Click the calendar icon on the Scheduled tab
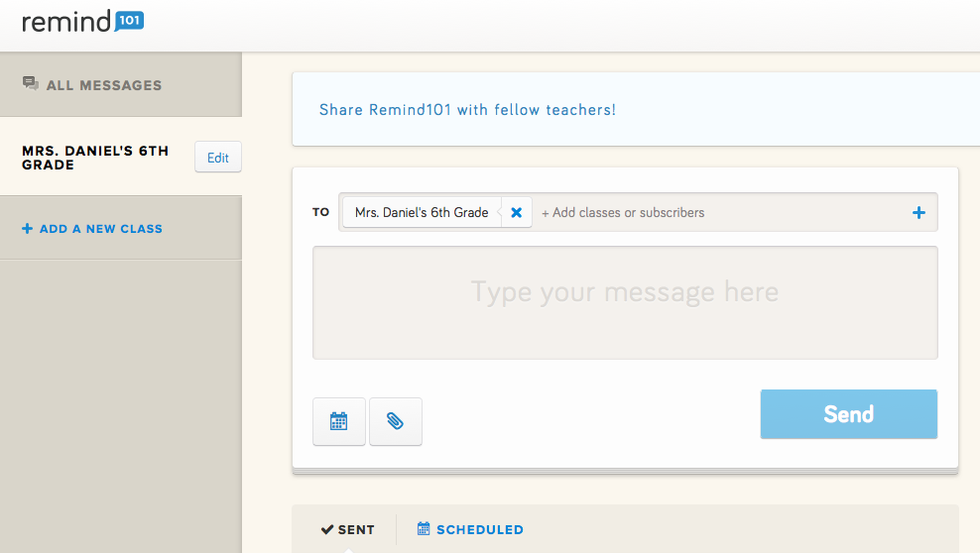This screenshot has width=980, height=553. tap(424, 529)
